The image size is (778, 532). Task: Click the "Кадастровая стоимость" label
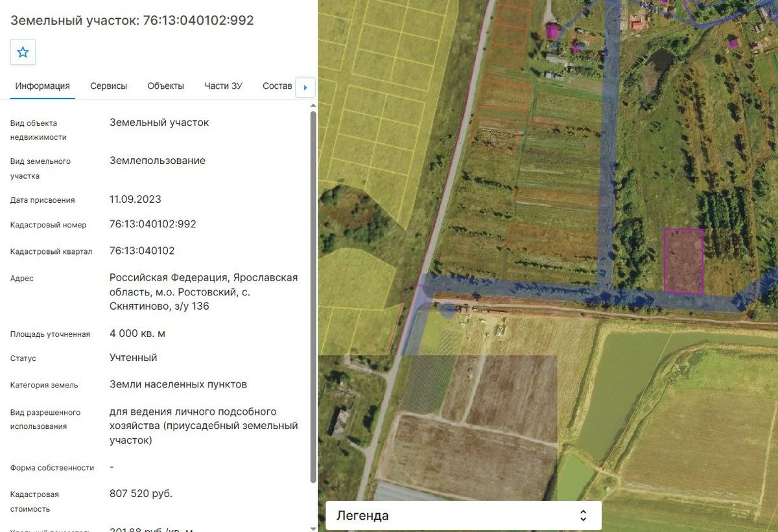(x=34, y=502)
